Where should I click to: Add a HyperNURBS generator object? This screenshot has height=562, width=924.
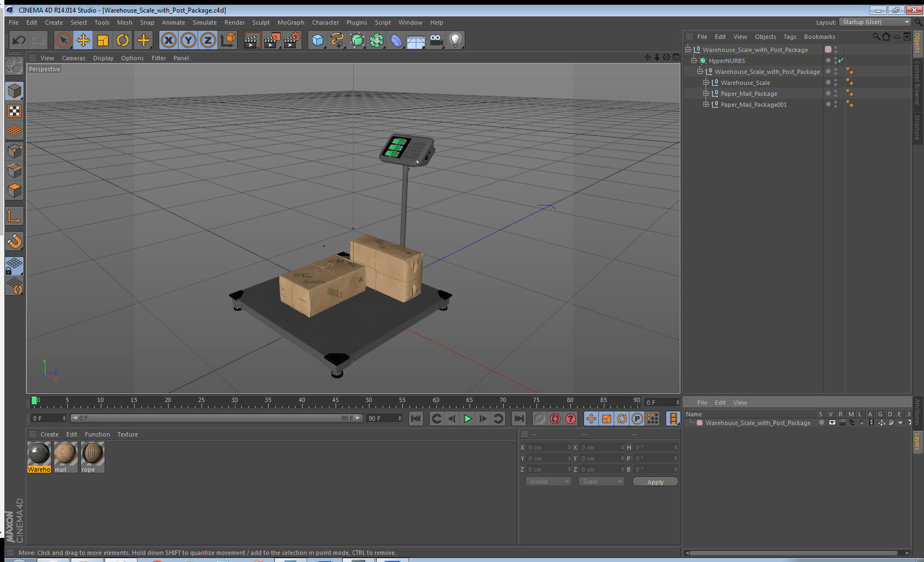(x=357, y=40)
